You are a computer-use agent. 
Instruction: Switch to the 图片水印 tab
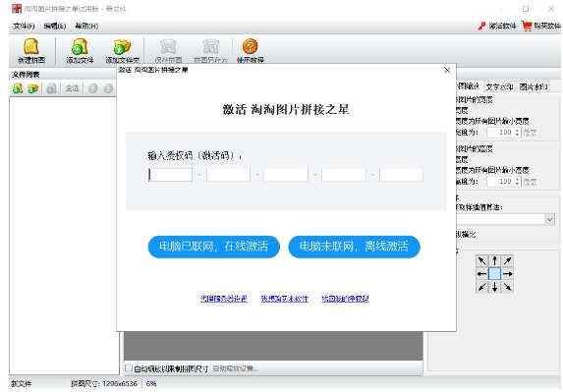click(x=534, y=86)
